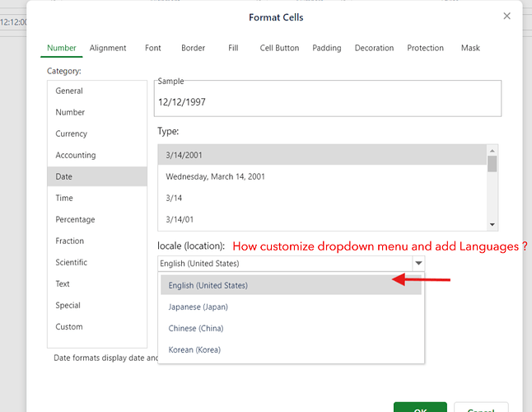Choose Japanese (Japan) locale
The width and height of the screenshot is (532, 412).
[291, 307]
